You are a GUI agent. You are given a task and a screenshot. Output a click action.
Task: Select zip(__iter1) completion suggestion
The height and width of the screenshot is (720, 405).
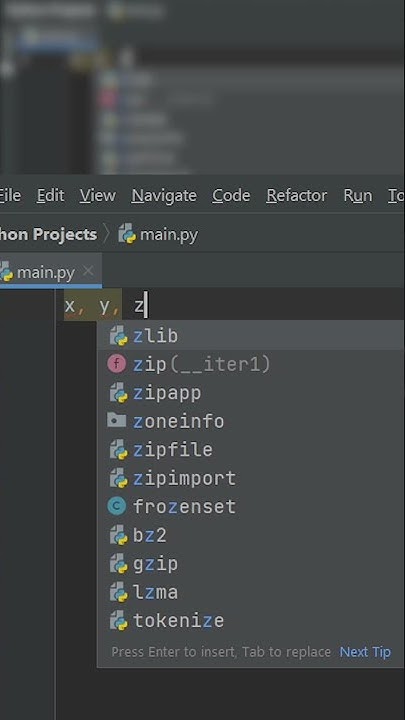pos(251,364)
